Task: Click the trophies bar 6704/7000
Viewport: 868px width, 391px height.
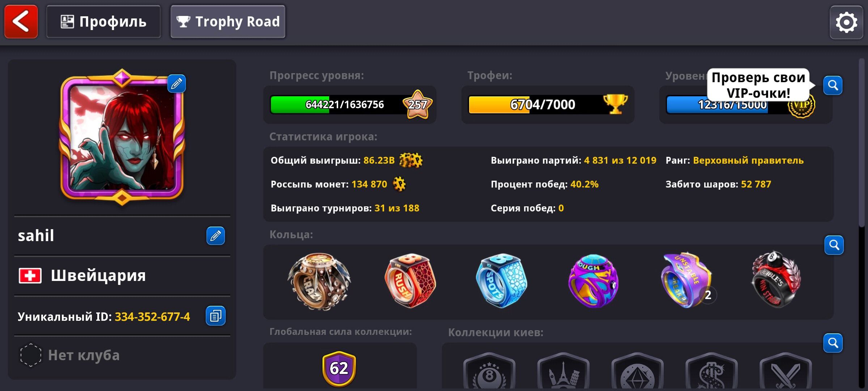Action: pyautogui.click(x=542, y=105)
